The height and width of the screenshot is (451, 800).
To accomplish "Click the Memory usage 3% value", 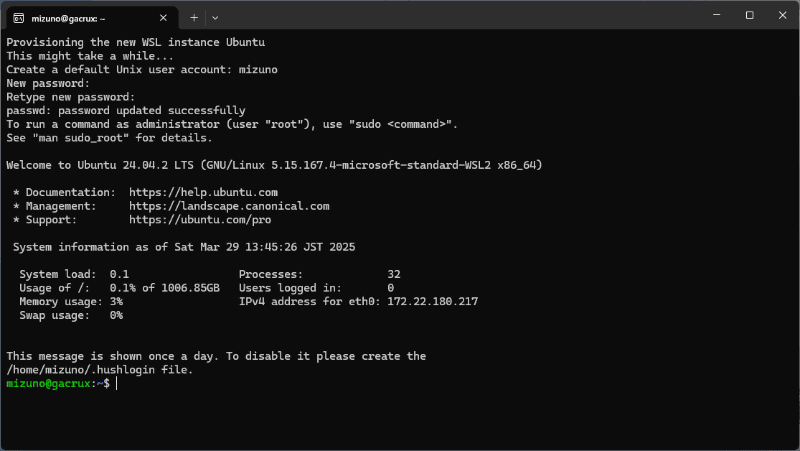I will pos(116,302).
